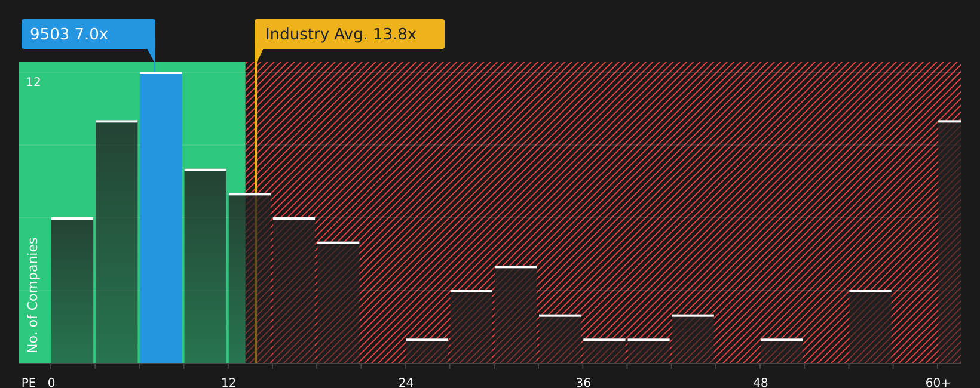This screenshot has height=388, width=980.
Task: Select the histogram bar for PE 3 to 6
Action: pyautogui.click(x=117, y=242)
